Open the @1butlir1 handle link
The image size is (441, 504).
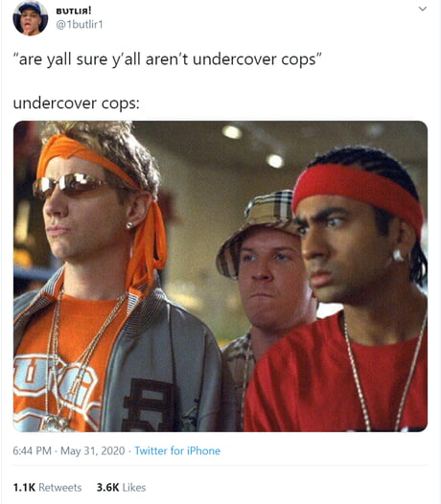click(x=80, y=24)
